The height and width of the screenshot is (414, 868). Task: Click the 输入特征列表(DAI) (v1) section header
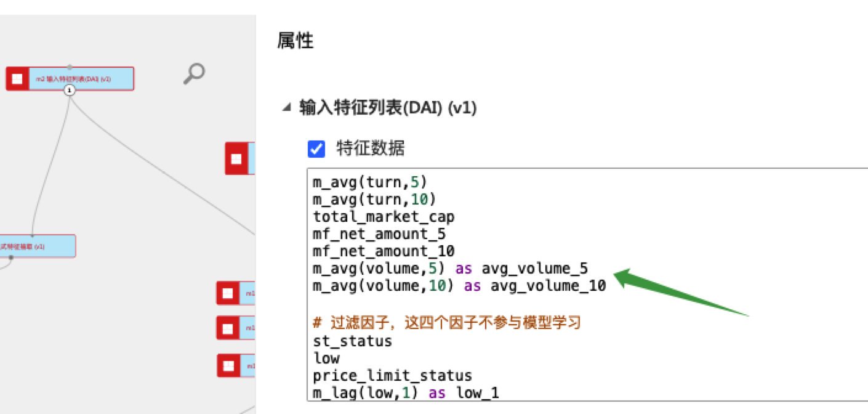click(x=388, y=108)
